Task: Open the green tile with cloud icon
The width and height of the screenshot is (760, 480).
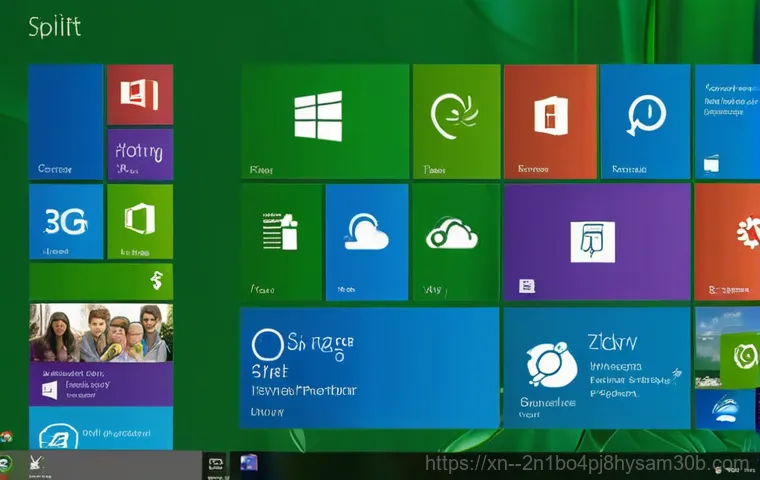Action: coord(456,242)
